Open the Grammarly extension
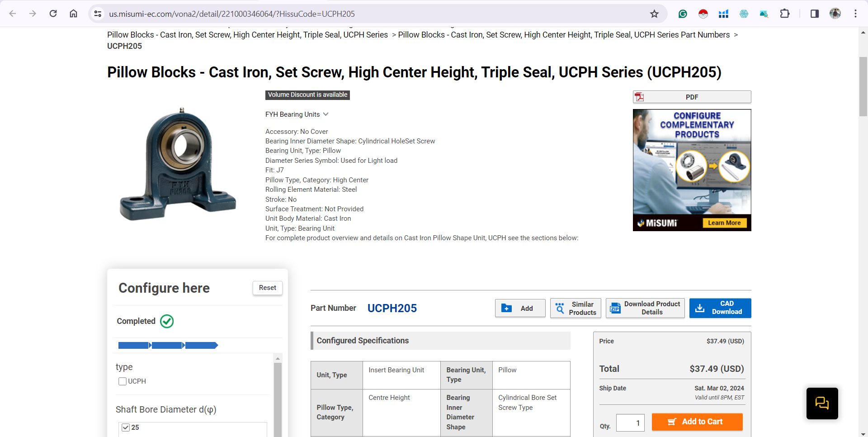 [x=683, y=14]
